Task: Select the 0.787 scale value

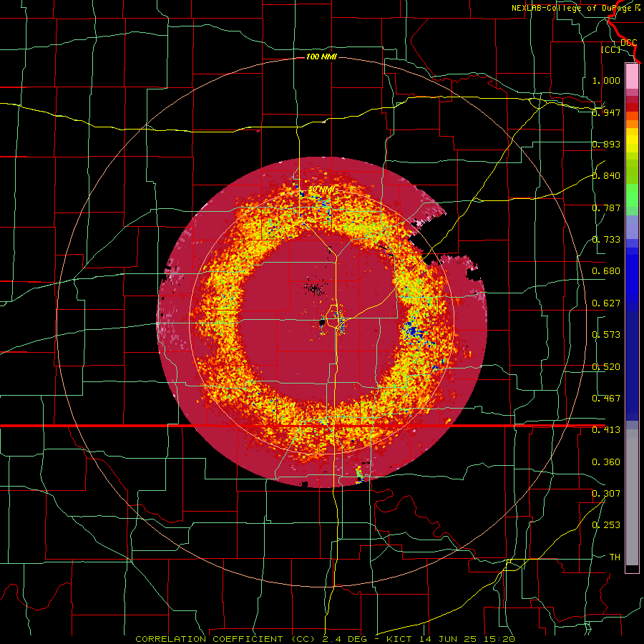Action: pos(606,208)
